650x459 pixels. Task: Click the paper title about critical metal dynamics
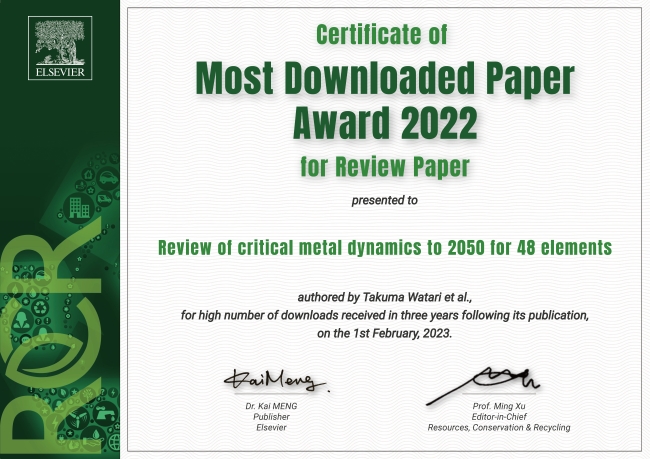coord(385,245)
